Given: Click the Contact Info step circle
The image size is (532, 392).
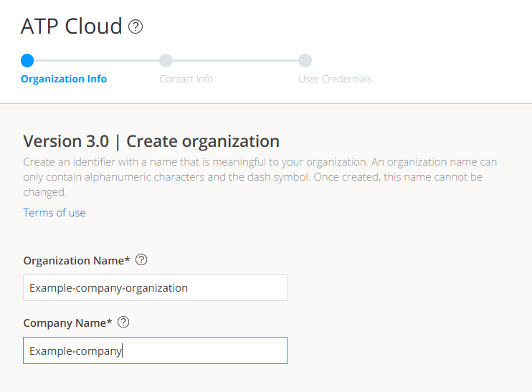Looking at the screenshot, I should click(x=166, y=61).
